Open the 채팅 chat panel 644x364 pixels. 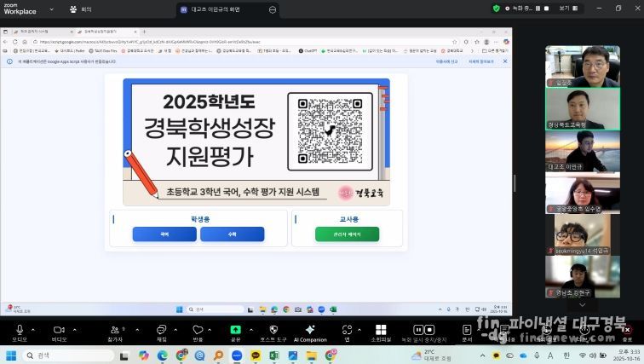coord(160,329)
